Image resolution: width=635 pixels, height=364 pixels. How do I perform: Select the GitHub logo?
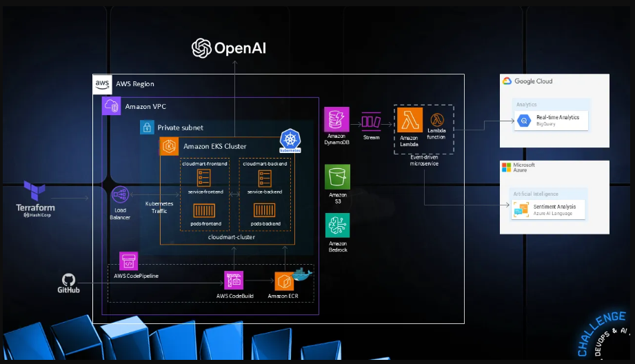68,283
